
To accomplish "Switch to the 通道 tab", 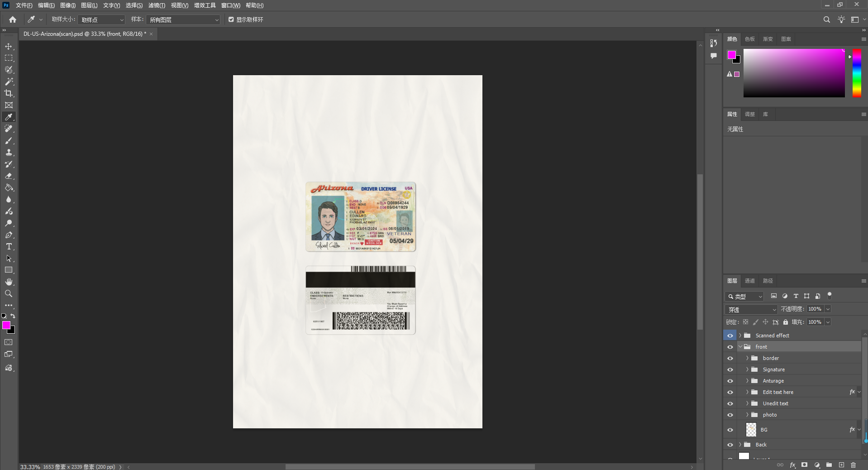I will click(750, 281).
